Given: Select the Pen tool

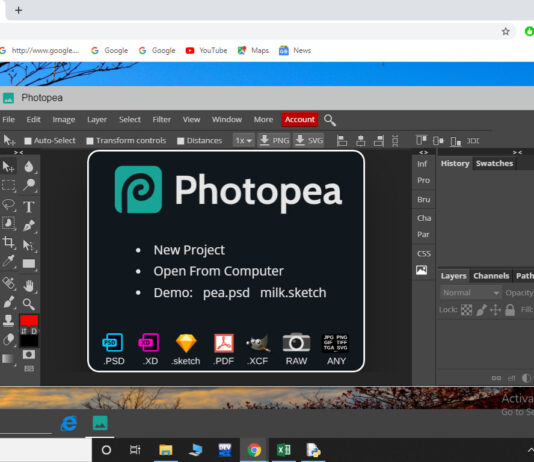Looking at the screenshot, I should pos(29,225).
